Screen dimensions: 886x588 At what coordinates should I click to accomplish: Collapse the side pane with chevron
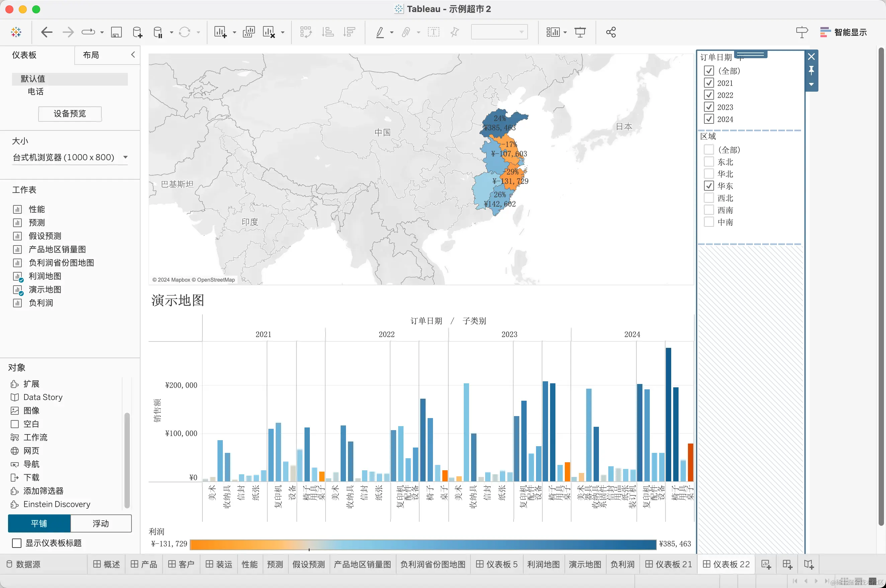point(133,55)
